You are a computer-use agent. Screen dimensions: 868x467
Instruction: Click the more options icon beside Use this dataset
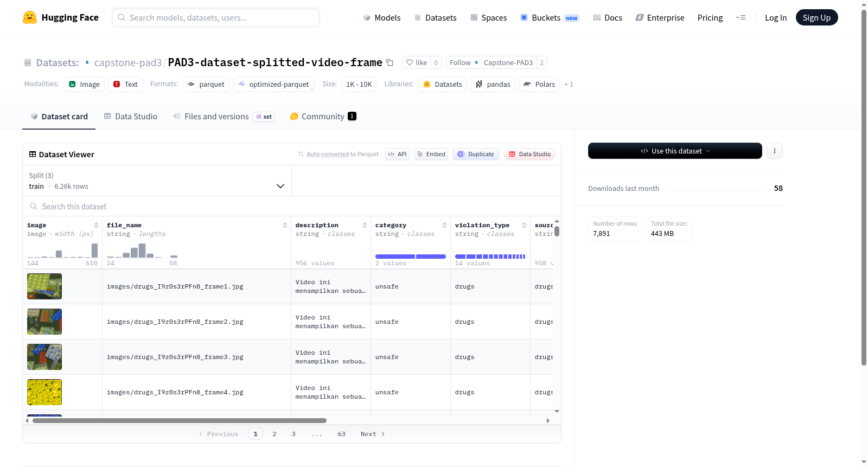coord(775,151)
